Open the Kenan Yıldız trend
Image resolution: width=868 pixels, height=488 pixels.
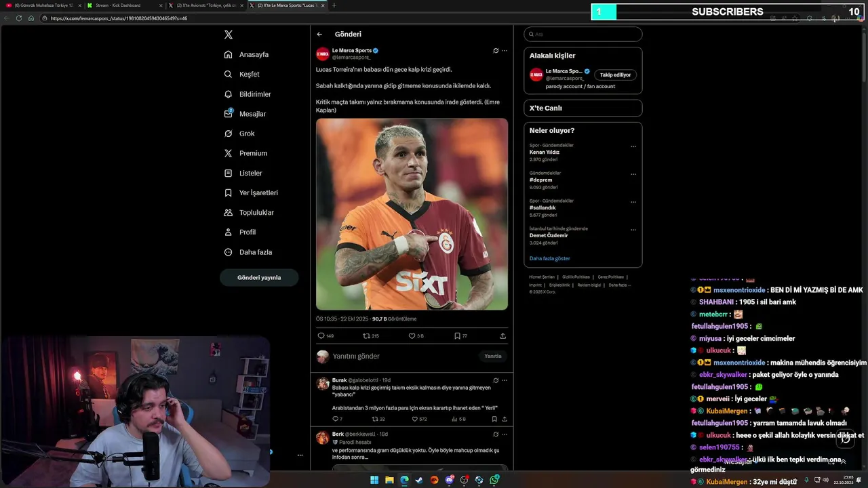click(545, 152)
